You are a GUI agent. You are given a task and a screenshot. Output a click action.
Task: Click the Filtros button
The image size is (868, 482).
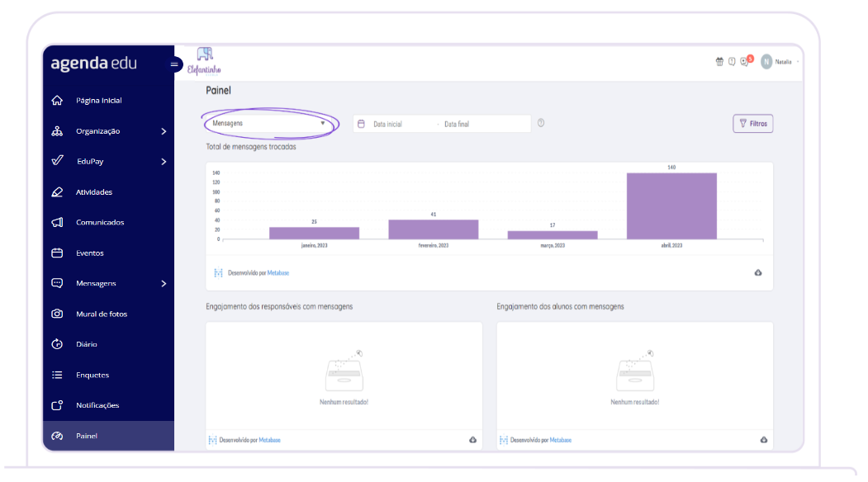[x=752, y=123]
